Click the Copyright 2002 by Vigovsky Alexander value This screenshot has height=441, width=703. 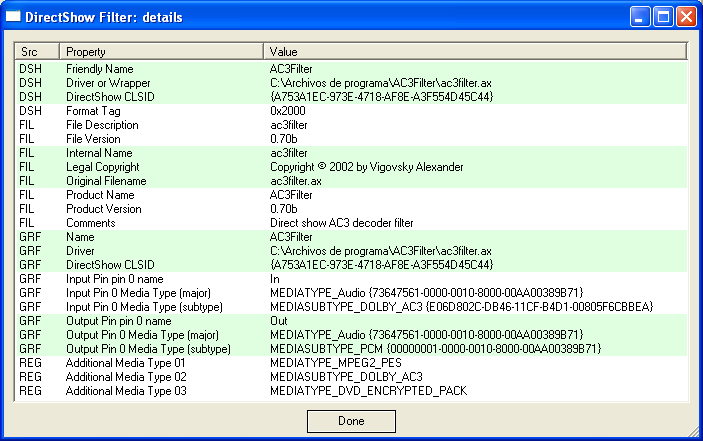click(x=367, y=167)
